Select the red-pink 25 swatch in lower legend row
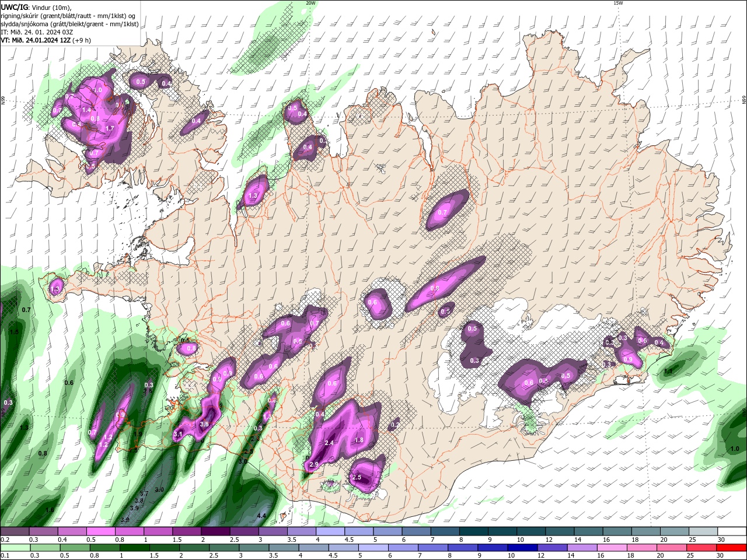 (700, 548)
